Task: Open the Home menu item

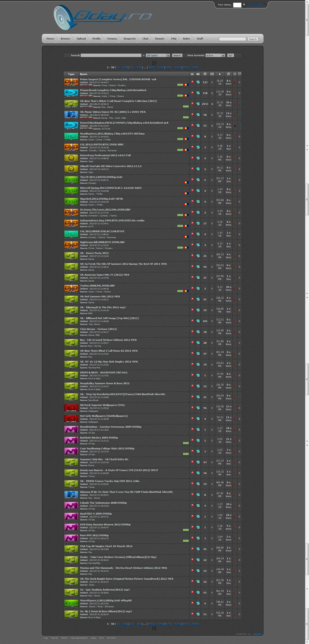Action: pyautogui.click(x=50, y=38)
